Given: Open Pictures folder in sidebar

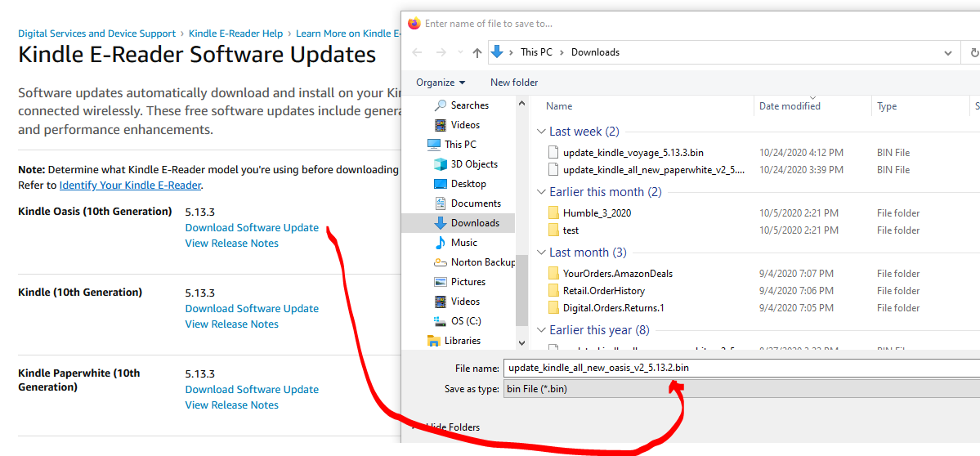Looking at the screenshot, I should (x=468, y=282).
